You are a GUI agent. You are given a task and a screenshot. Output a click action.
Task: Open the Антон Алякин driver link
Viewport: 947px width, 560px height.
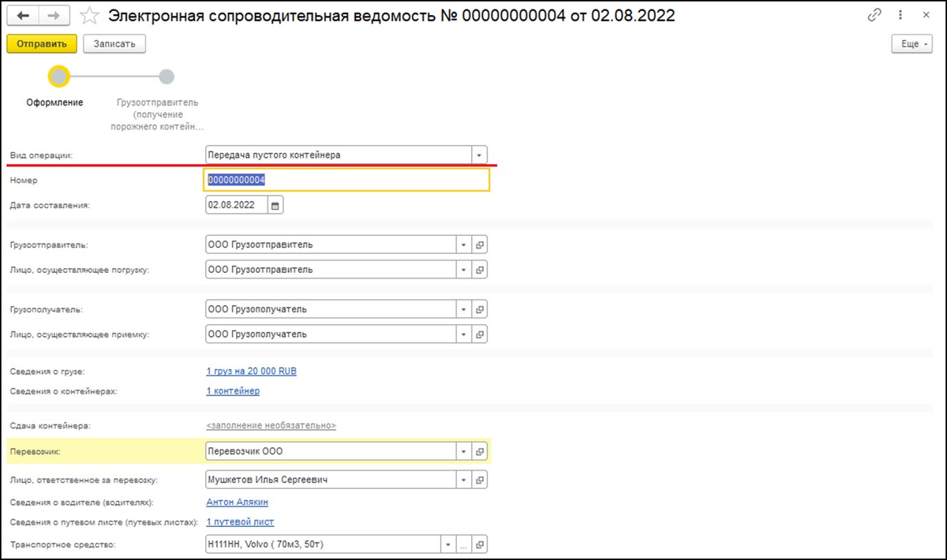[x=238, y=502]
